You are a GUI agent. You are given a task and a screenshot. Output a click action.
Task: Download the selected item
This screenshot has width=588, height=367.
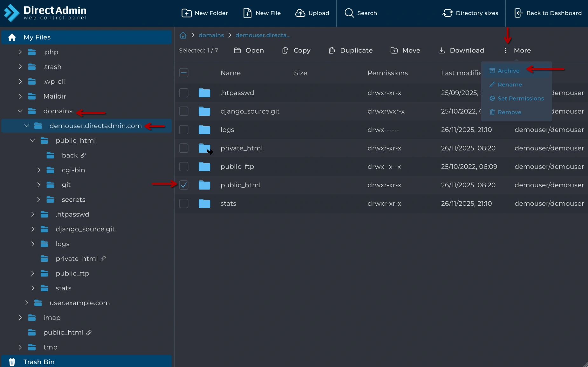(461, 51)
